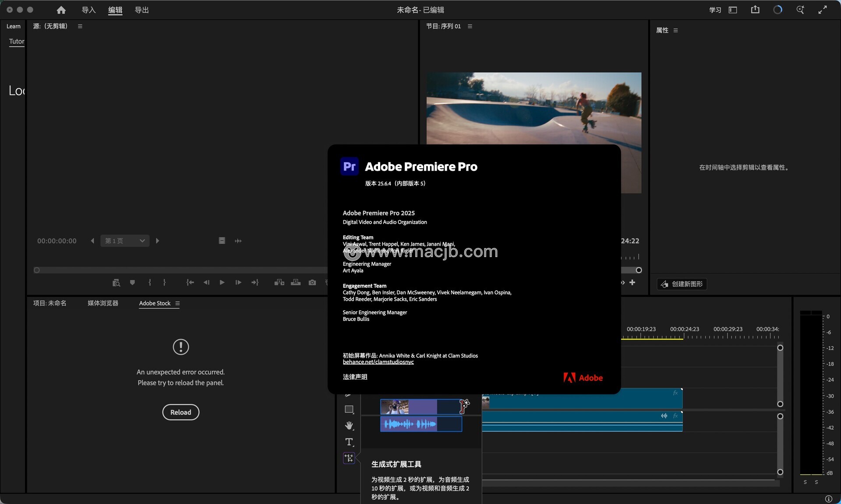Toggle Drag Video Only filmstrip icon

222,241
